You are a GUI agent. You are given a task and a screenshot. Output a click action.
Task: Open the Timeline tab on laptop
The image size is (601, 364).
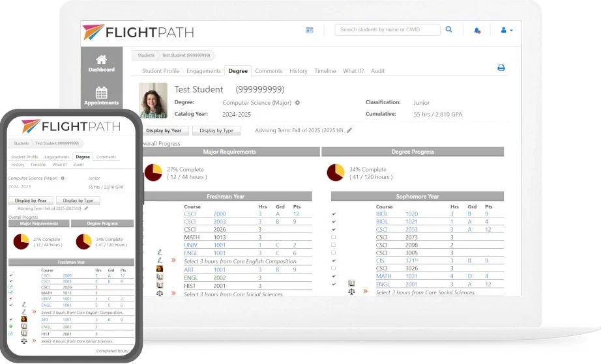tap(325, 71)
